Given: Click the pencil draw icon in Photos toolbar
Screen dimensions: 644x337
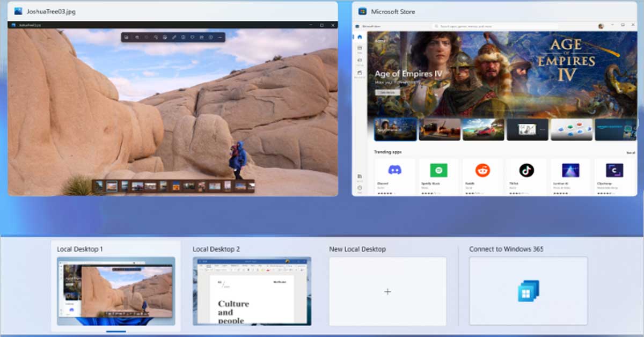Looking at the screenshot, I should 173,37.
